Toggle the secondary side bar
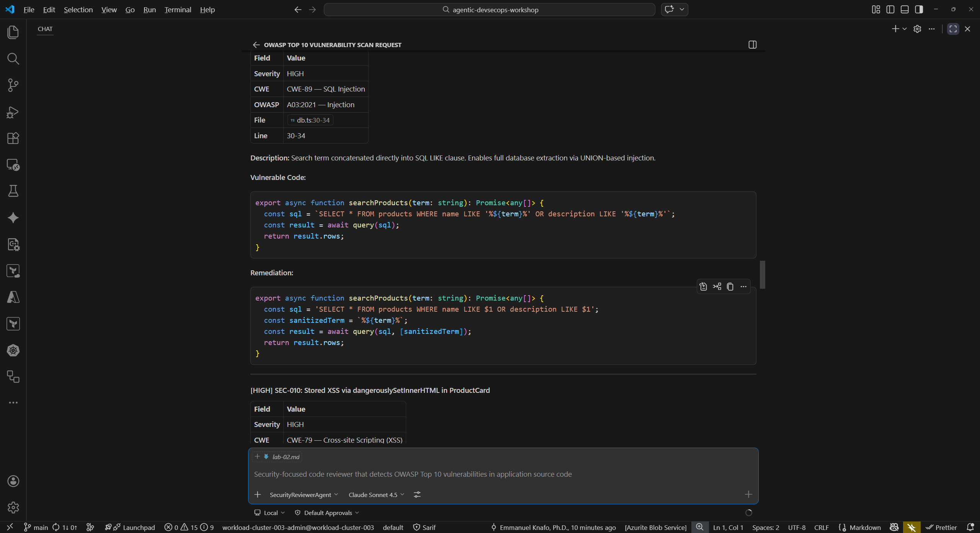The image size is (980, 533). tap(919, 9)
